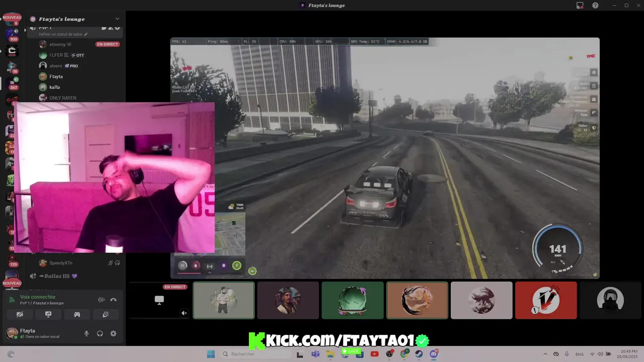This screenshot has height=362, width=644.
Task: Open the server with 367 badge
Action: point(12,83)
